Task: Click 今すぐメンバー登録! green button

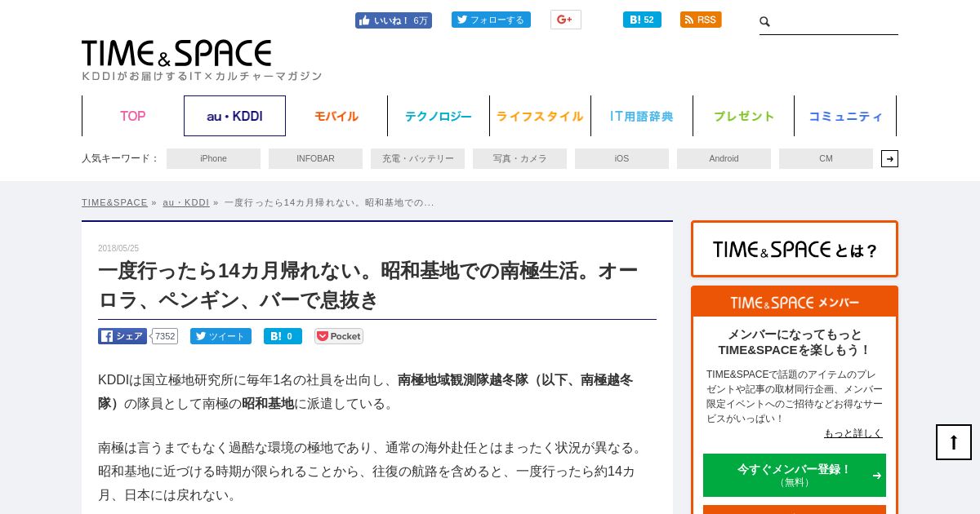Action: (795, 475)
